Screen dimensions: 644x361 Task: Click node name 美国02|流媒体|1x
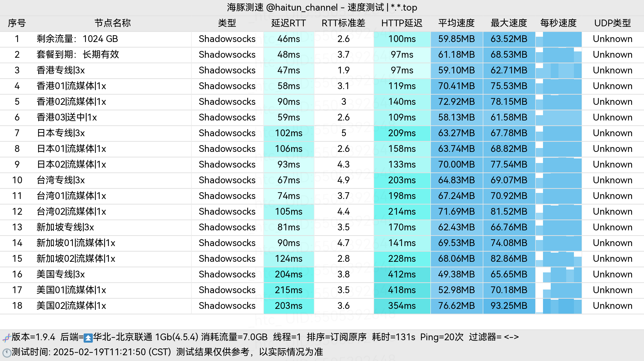71,305
